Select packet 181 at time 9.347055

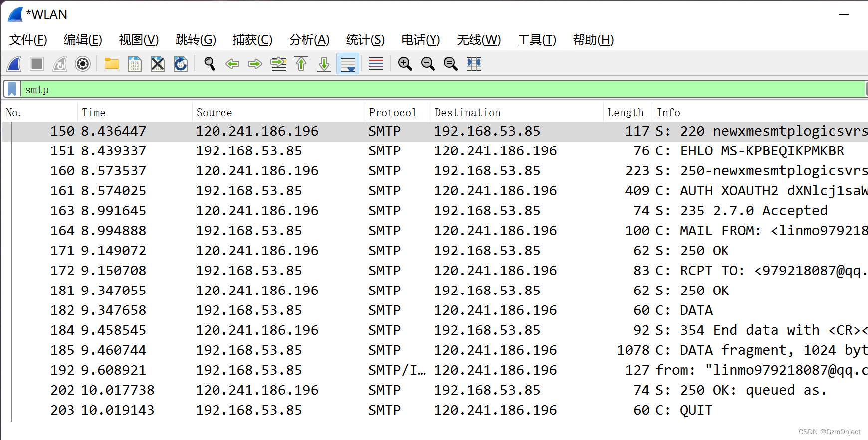pyautogui.click(x=434, y=291)
